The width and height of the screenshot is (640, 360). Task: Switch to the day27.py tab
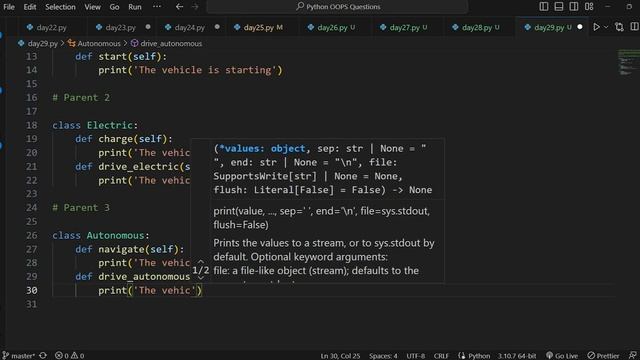pyautogui.click(x=404, y=27)
